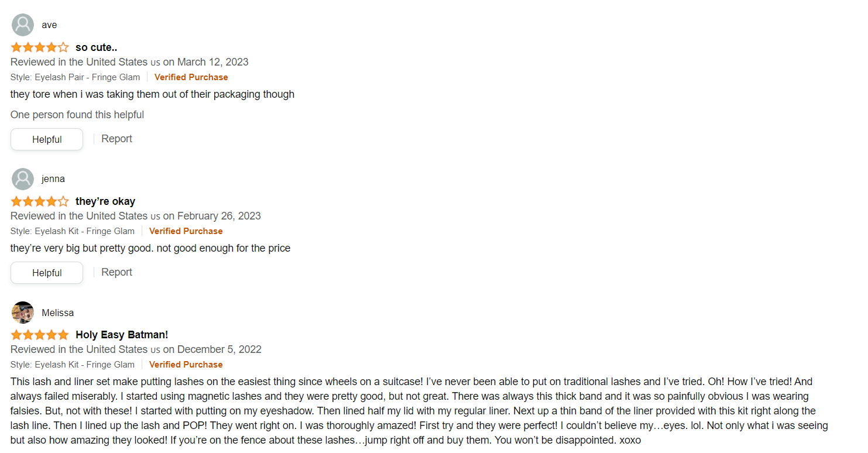
Task: Open the 'Holy Easy Batman!' review title
Action: click(x=122, y=335)
